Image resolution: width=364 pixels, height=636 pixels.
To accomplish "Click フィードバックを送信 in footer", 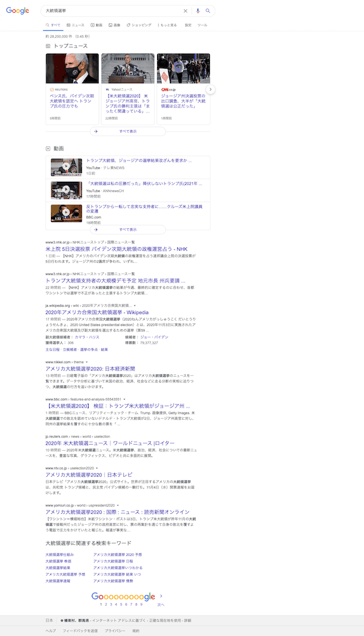I will pyautogui.click(x=80, y=631).
